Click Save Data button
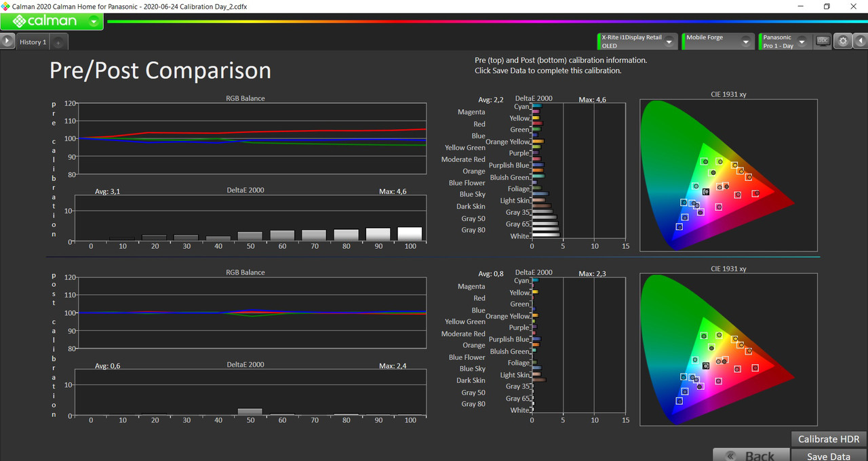The image size is (868, 461). point(829,456)
